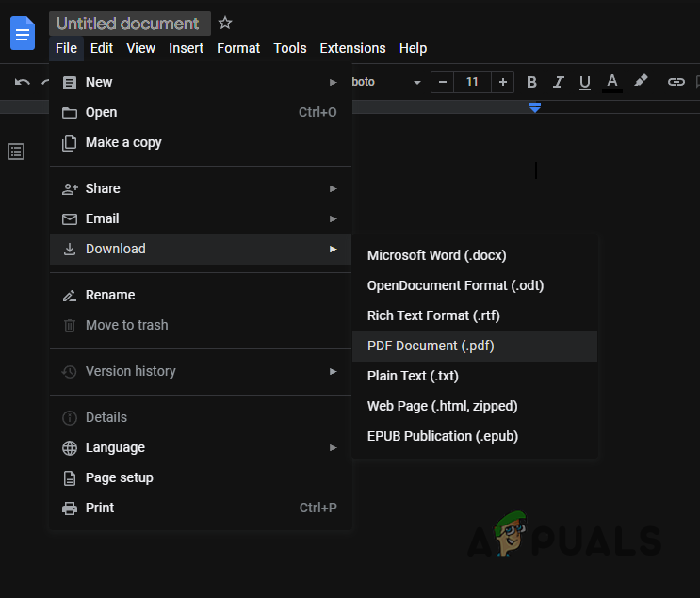Open the highlight color pen tool
This screenshot has width=700, height=598.
tap(641, 81)
